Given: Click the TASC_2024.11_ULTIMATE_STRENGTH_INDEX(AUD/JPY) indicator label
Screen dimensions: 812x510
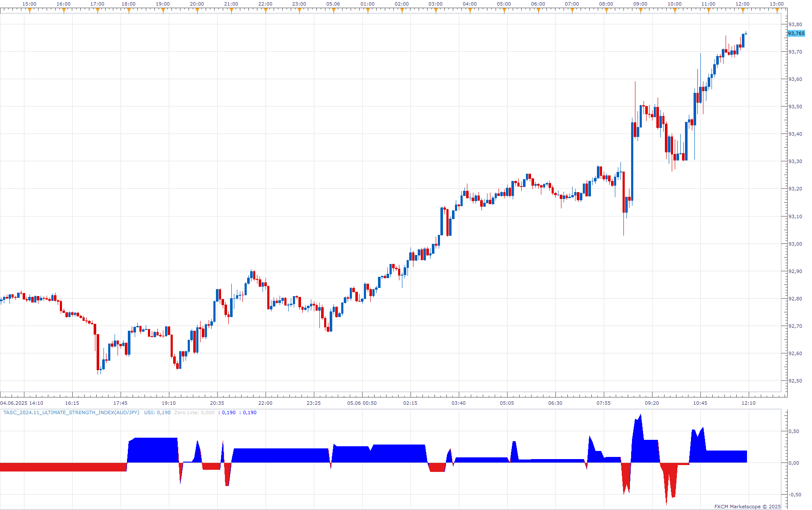Looking at the screenshot, I should coord(71,412).
